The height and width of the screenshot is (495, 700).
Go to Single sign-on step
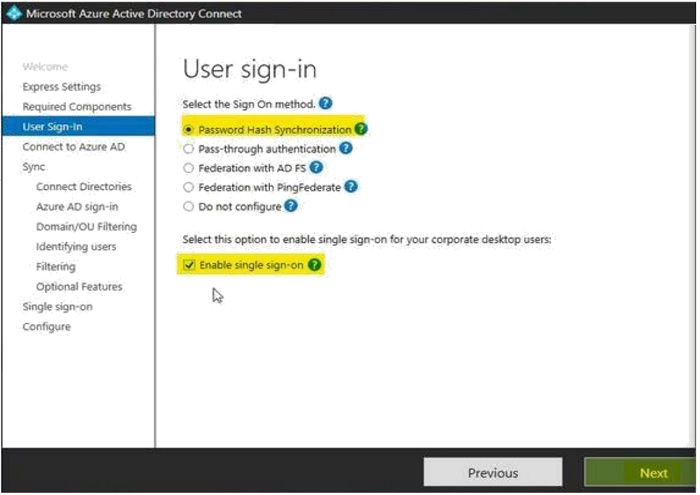(58, 307)
